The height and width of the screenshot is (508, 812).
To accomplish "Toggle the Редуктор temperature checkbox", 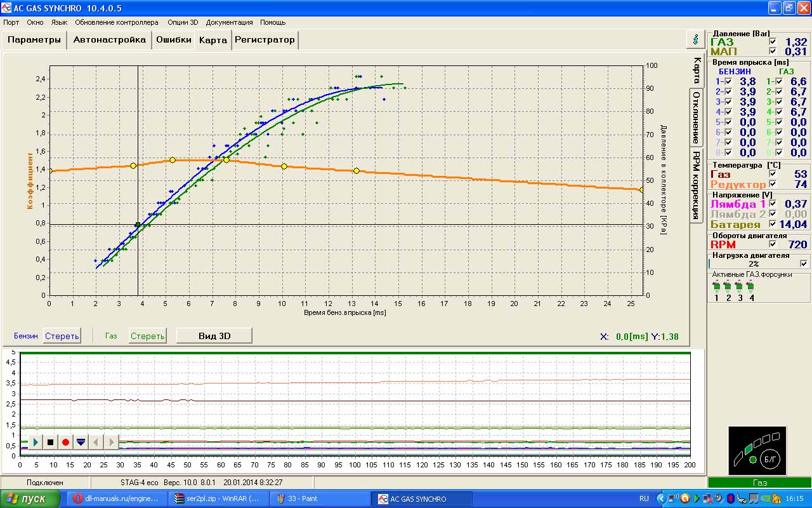I will pyautogui.click(x=773, y=184).
